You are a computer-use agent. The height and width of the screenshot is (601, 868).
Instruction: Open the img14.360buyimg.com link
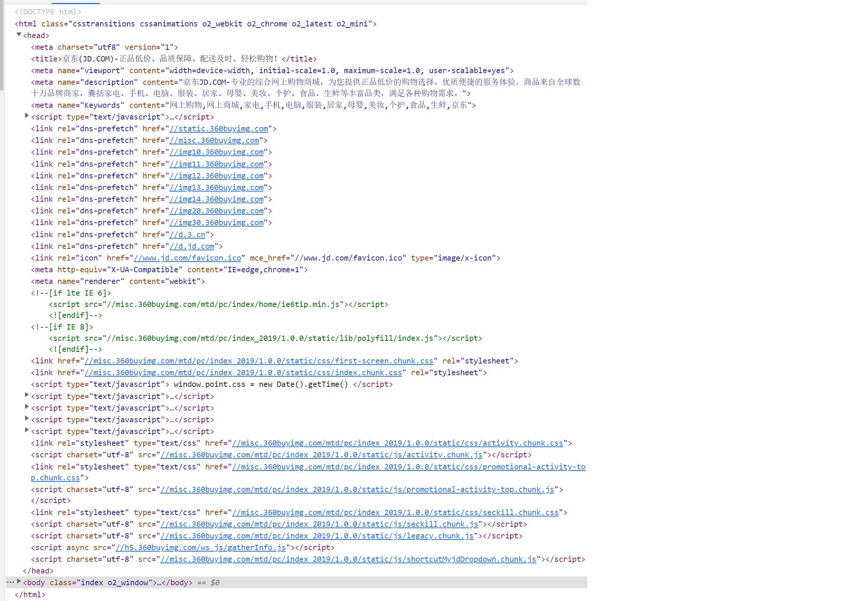point(217,199)
